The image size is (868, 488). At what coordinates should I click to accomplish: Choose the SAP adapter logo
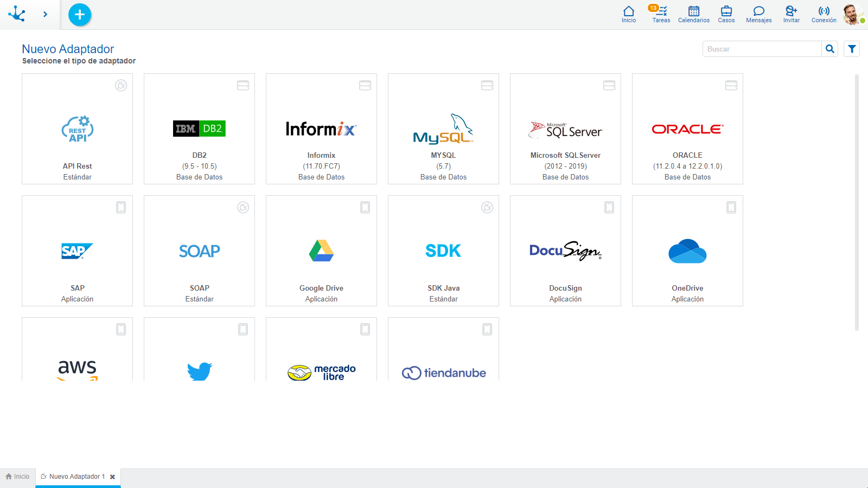pos(78,251)
